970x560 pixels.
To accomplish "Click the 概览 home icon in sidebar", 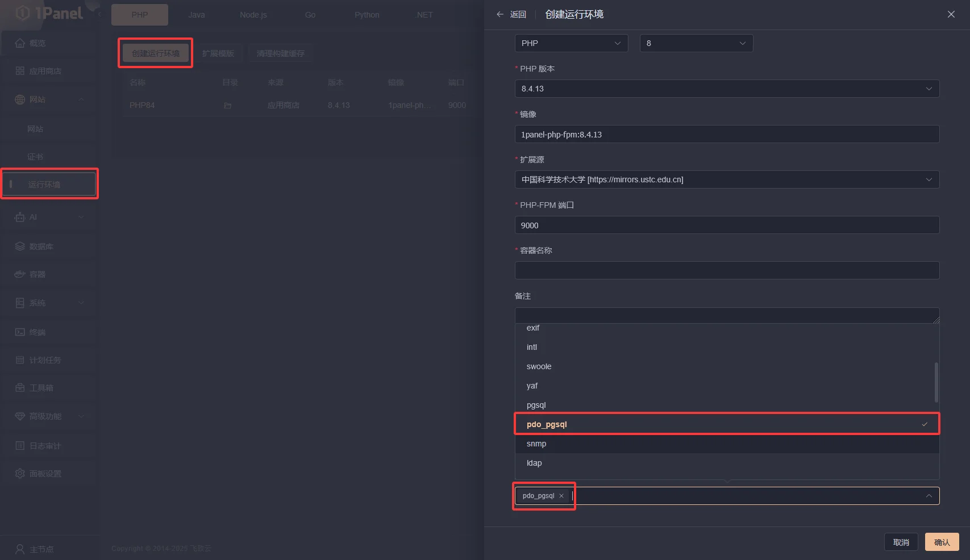I will [x=20, y=43].
